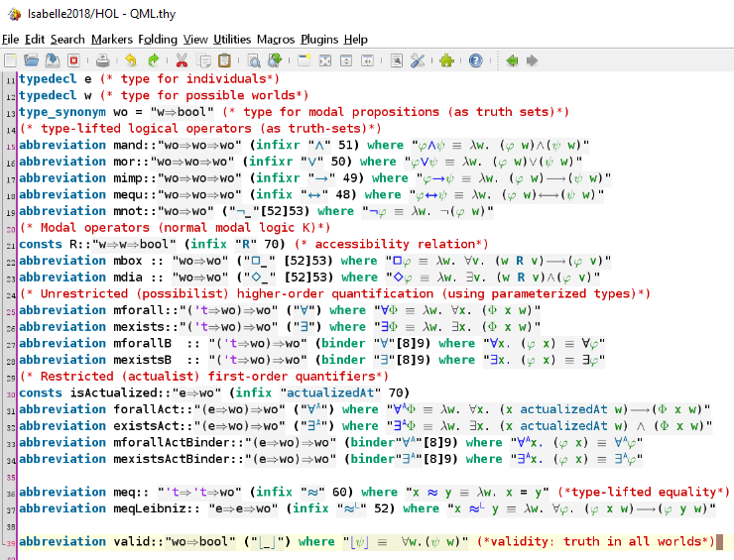This screenshot has height=560, width=734.
Task: Open the File menu
Action: [10, 40]
